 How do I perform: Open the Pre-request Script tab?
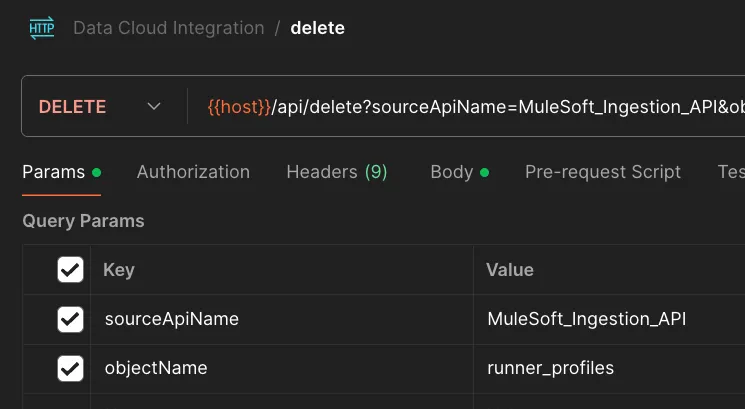(603, 172)
